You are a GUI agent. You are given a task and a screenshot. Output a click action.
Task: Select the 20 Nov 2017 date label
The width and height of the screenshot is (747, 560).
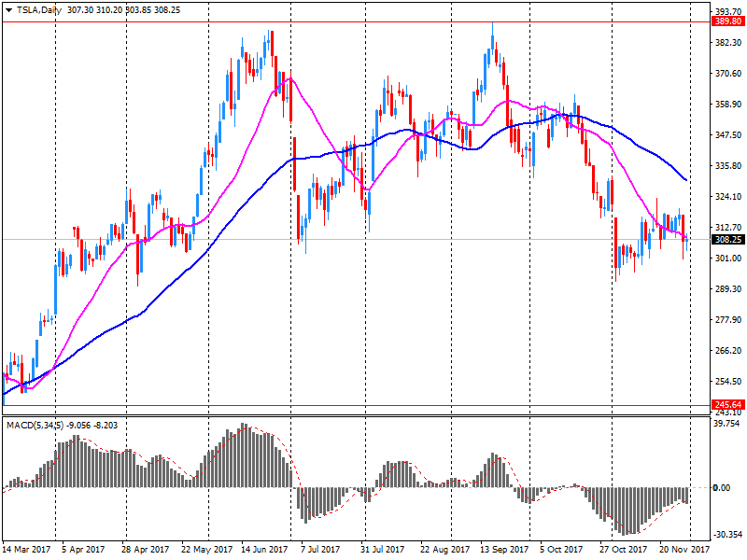(x=684, y=551)
